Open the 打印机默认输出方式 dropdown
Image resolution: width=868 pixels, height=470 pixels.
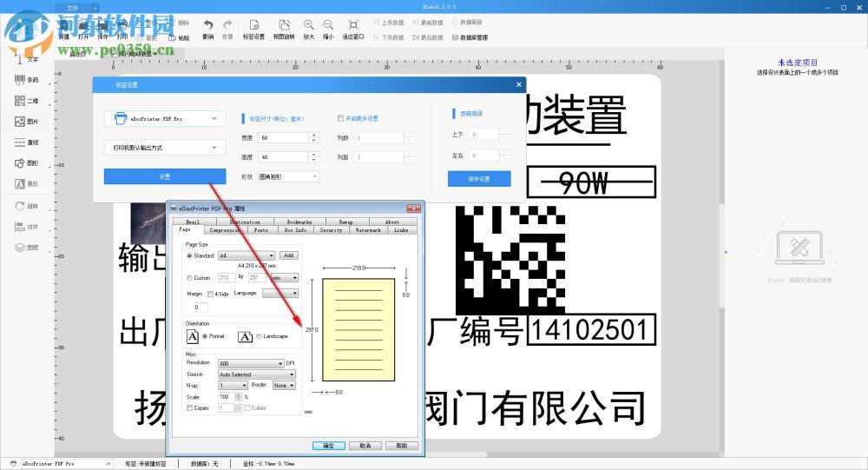pyautogui.click(x=165, y=148)
